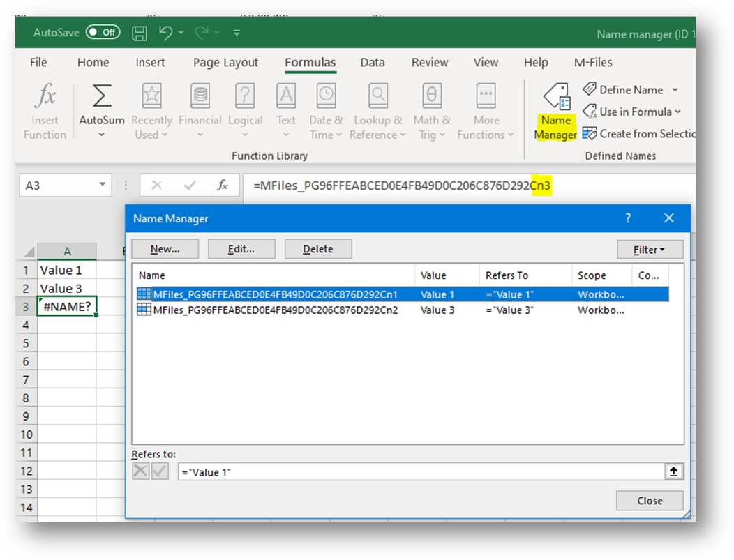Select row 7 header
Viewport: 734px width, 560px height.
(27, 379)
